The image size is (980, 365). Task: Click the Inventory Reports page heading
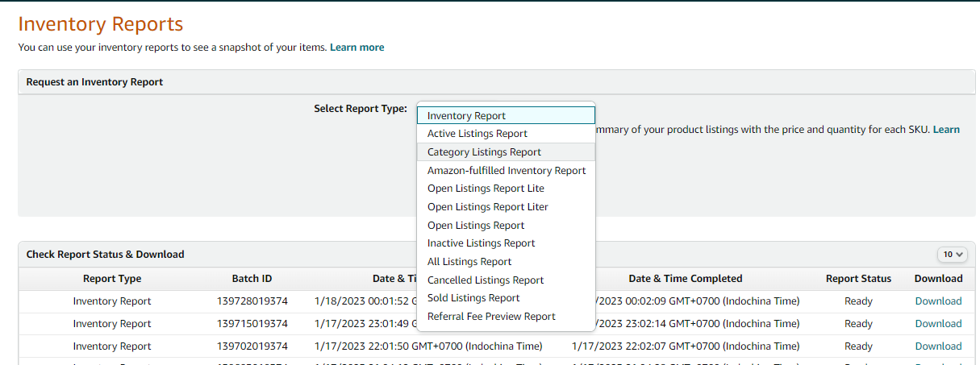coord(101,24)
